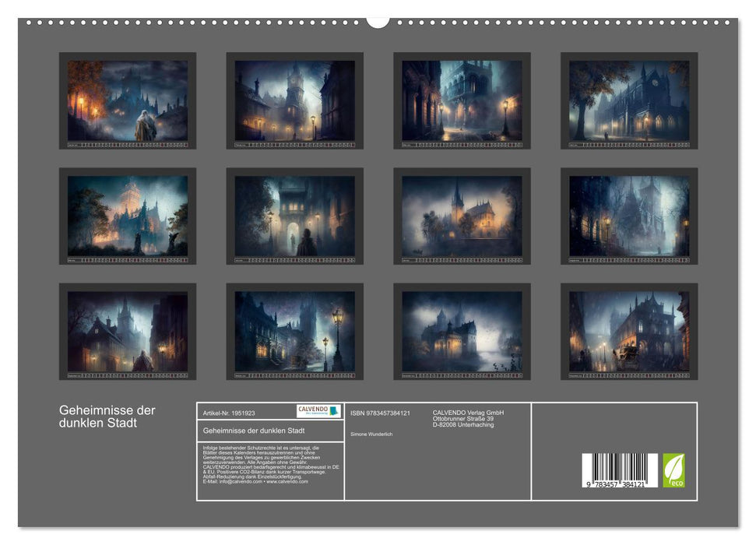Viewport: 756px width, 545px height.
Task: Select thumbnail of cathedral beside autumn tree
Action: (x=629, y=100)
